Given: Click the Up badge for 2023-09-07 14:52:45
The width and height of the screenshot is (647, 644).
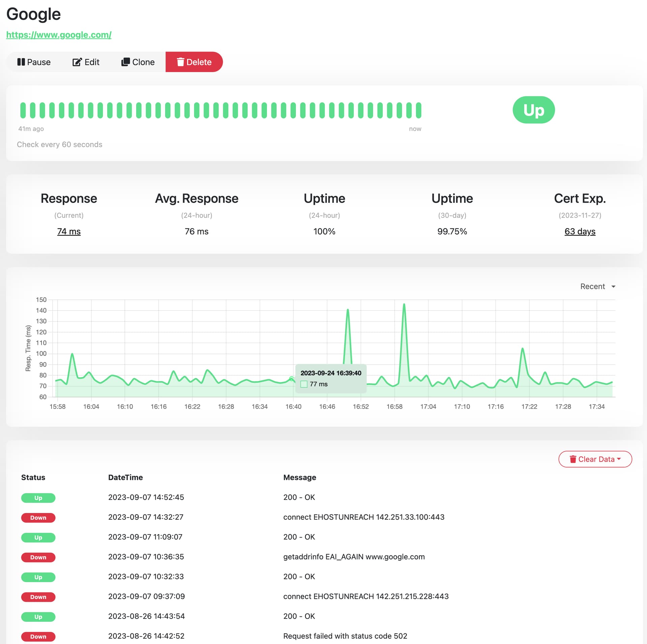Looking at the screenshot, I should click(38, 498).
